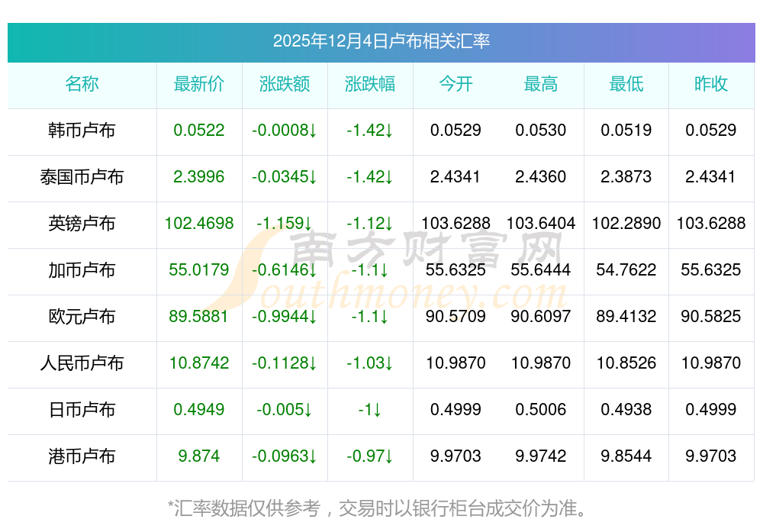Click the 昨收 column header
The image size is (763, 532).
pos(711,84)
